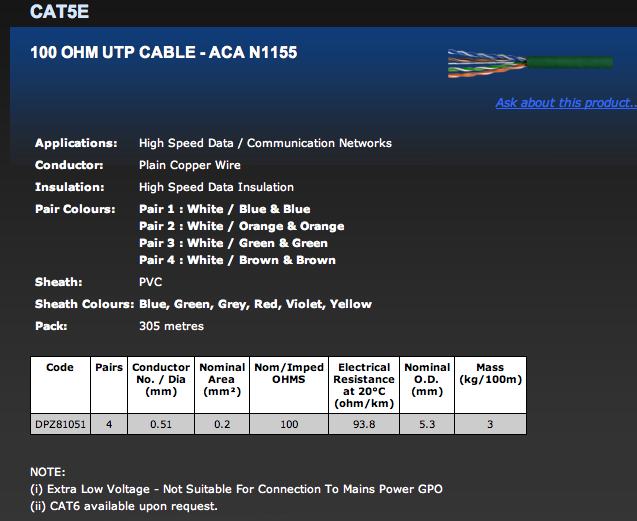Click the 5.3 nominal O.D. cell
Screen dimensions: 637x521
coord(427,425)
